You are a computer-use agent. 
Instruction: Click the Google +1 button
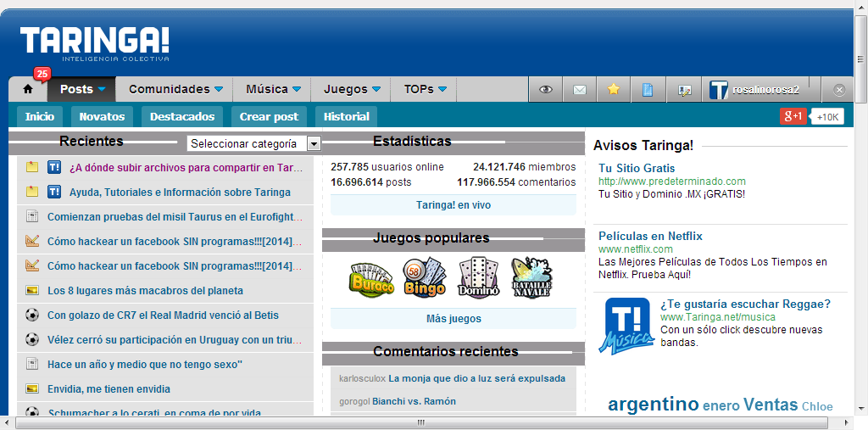[x=793, y=116]
